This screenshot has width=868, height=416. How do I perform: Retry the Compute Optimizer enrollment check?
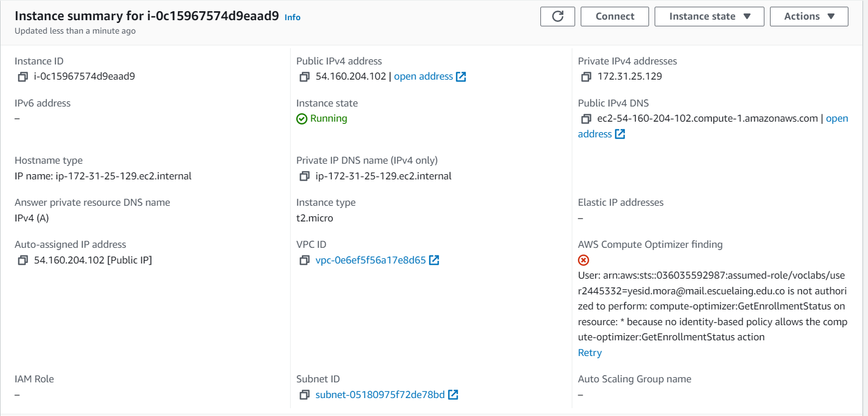point(590,352)
